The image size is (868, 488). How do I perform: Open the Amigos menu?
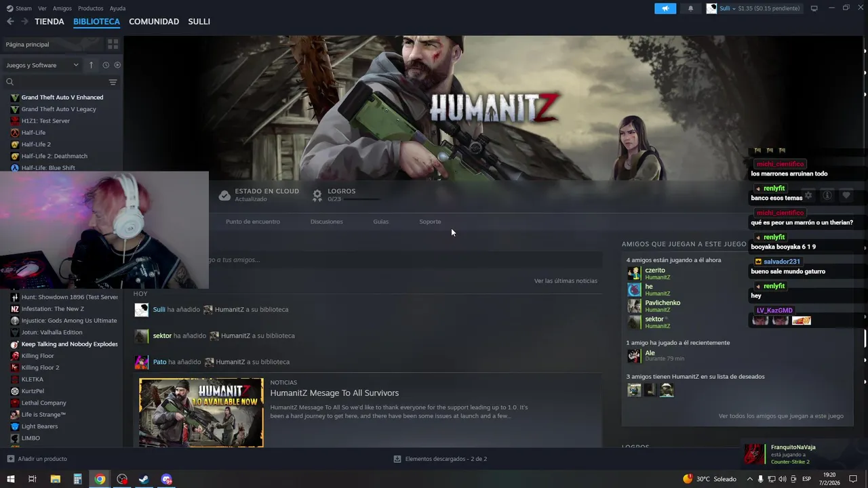(x=62, y=8)
